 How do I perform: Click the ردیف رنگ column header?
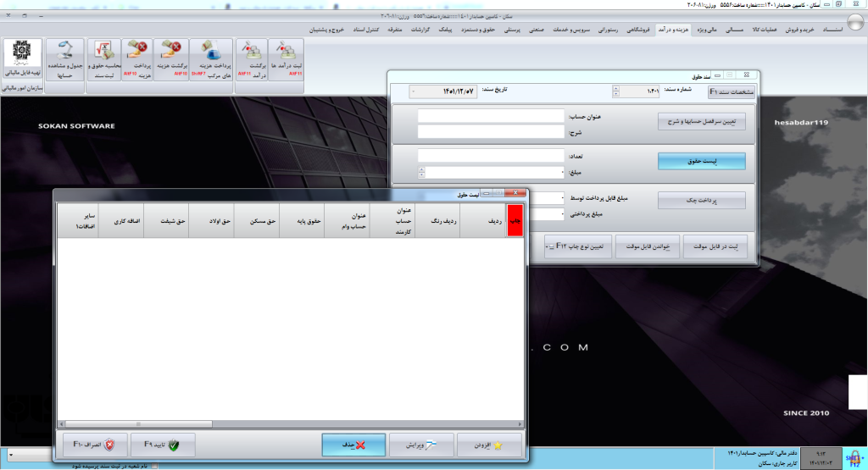point(437,221)
